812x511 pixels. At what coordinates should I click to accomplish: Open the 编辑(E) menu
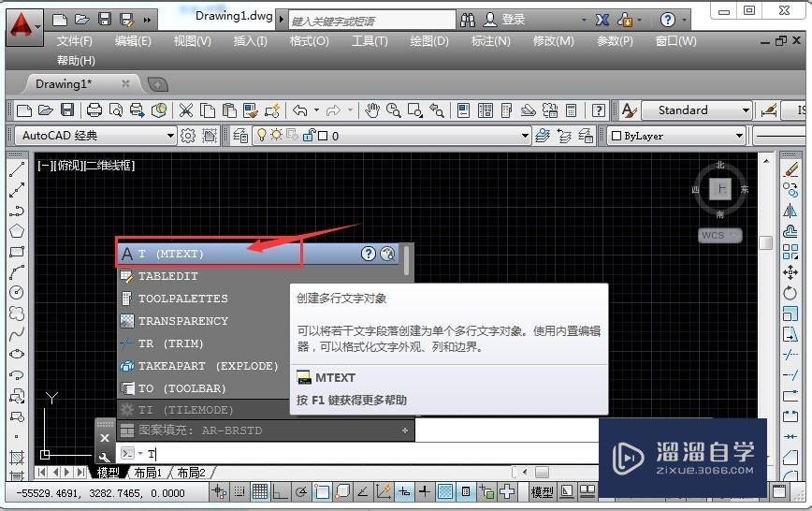point(133,40)
